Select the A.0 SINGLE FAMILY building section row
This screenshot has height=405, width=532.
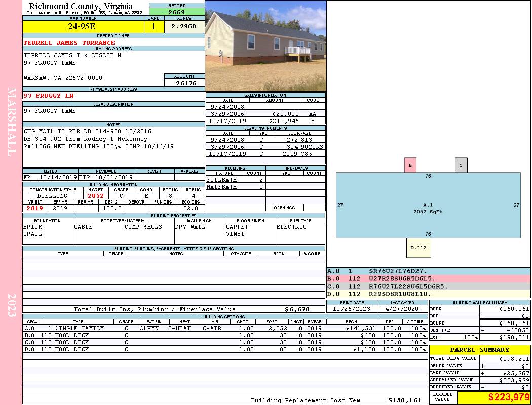click(x=224, y=328)
